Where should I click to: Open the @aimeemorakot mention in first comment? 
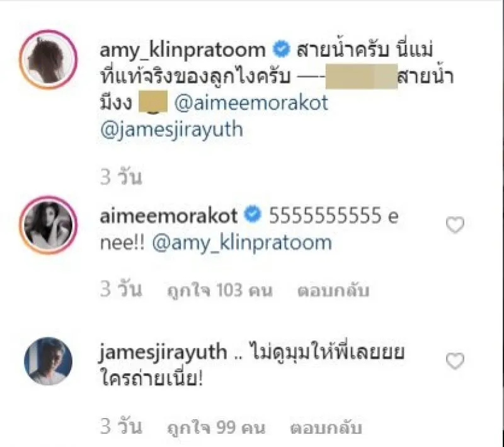pos(251,103)
